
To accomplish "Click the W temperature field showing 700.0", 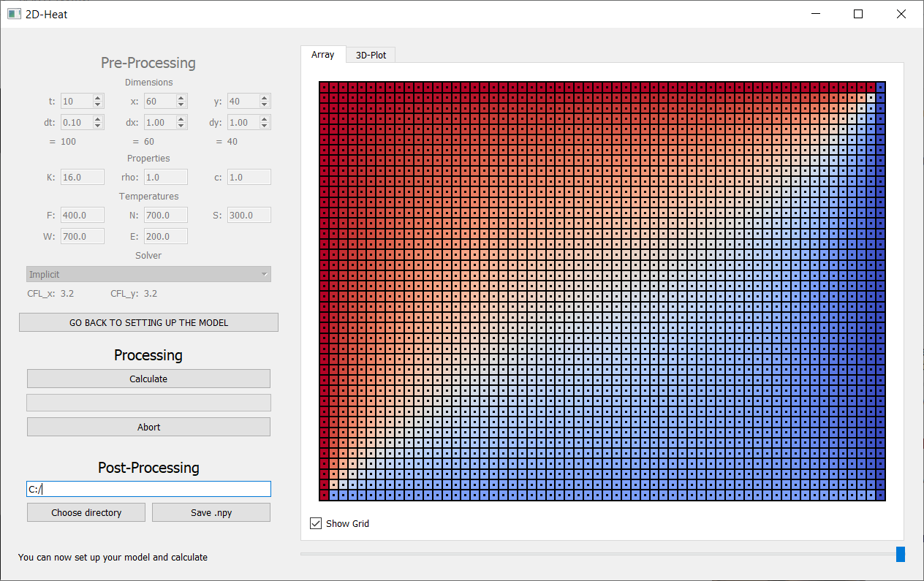I will [82, 236].
